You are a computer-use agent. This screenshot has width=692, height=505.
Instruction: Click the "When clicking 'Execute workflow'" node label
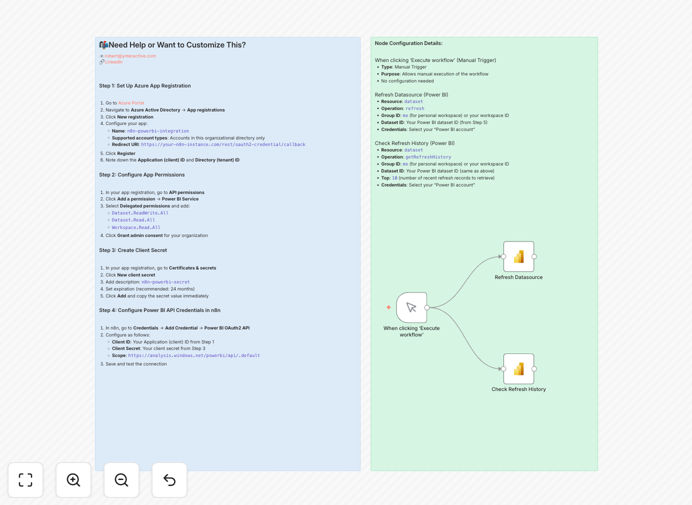tap(411, 331)
